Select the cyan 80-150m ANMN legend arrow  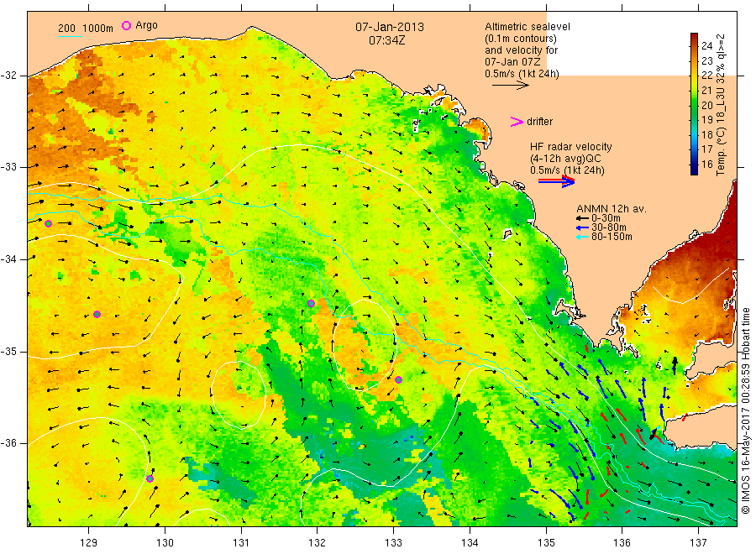coord(582,237)
